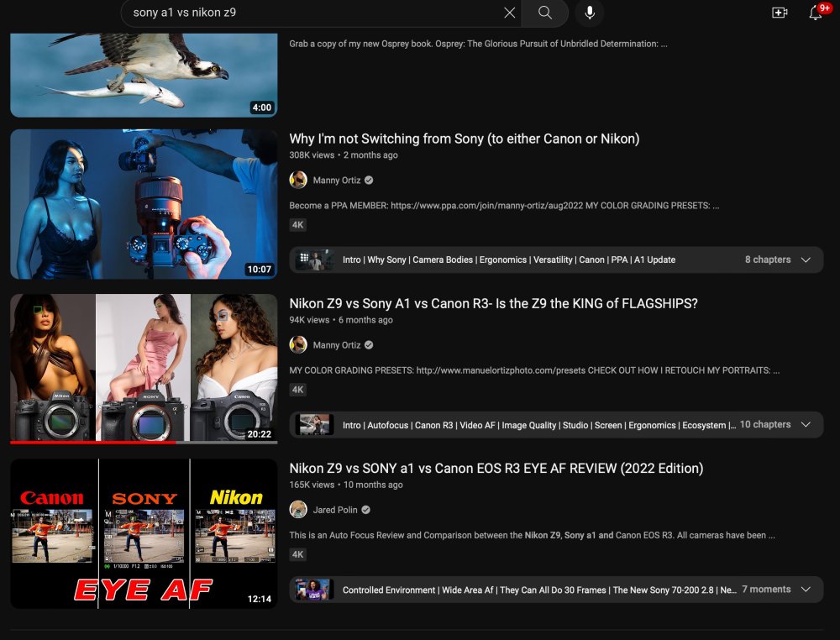This screenshot has width=840, height=640.
Task: Click the 12:14 duration badge
Action: click(x=260, y=599)
